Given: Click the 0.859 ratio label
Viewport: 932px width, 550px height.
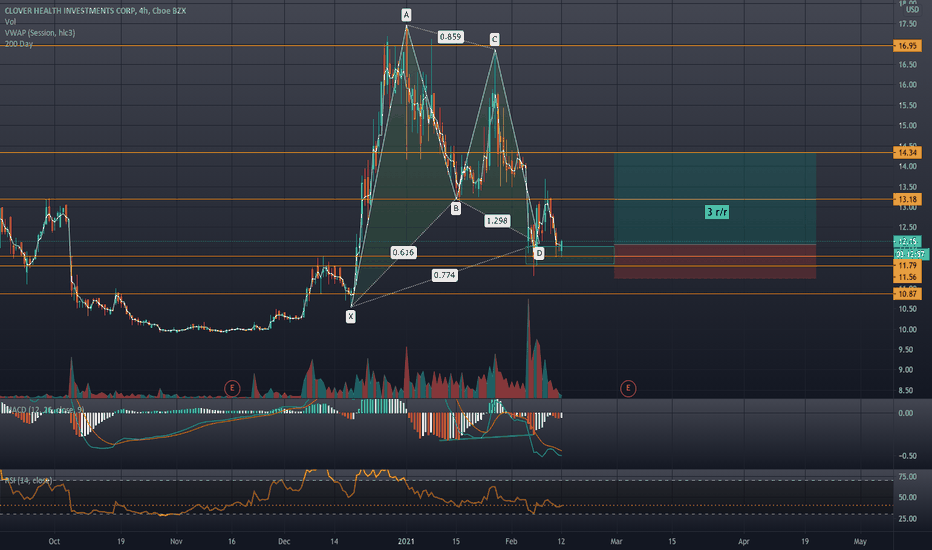Looking at the screenshot, I should [450, 37].
